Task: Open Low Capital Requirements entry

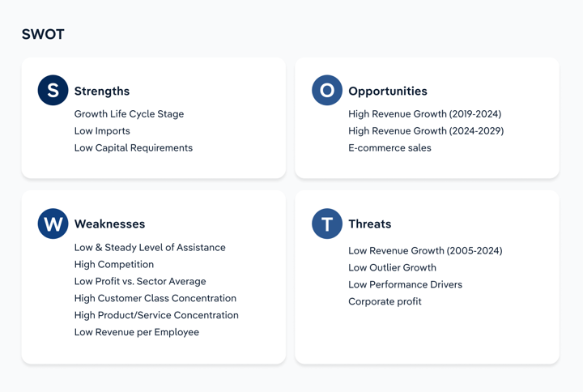Action: (134, 148)
